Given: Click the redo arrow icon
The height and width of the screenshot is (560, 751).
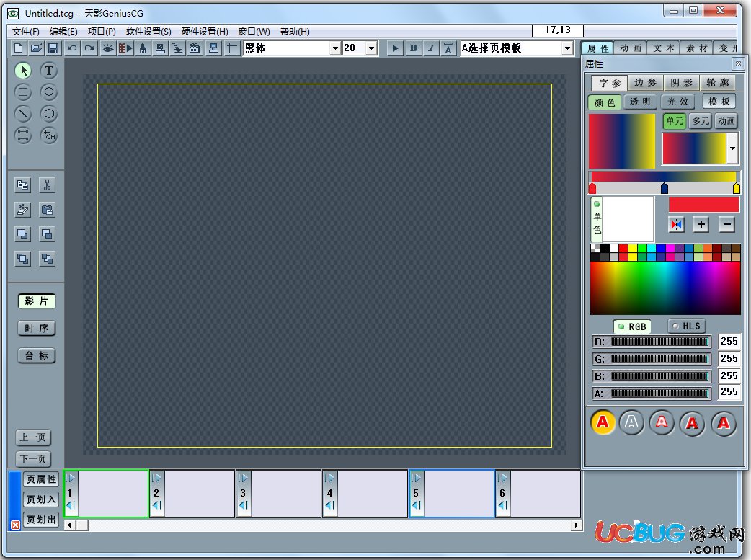Looking at the screenshot, I should click(89, 48).
